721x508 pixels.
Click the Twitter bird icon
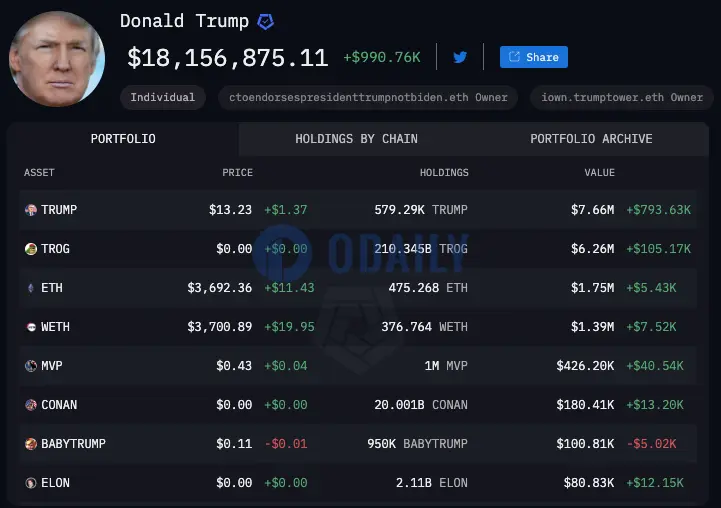[460, 57]
